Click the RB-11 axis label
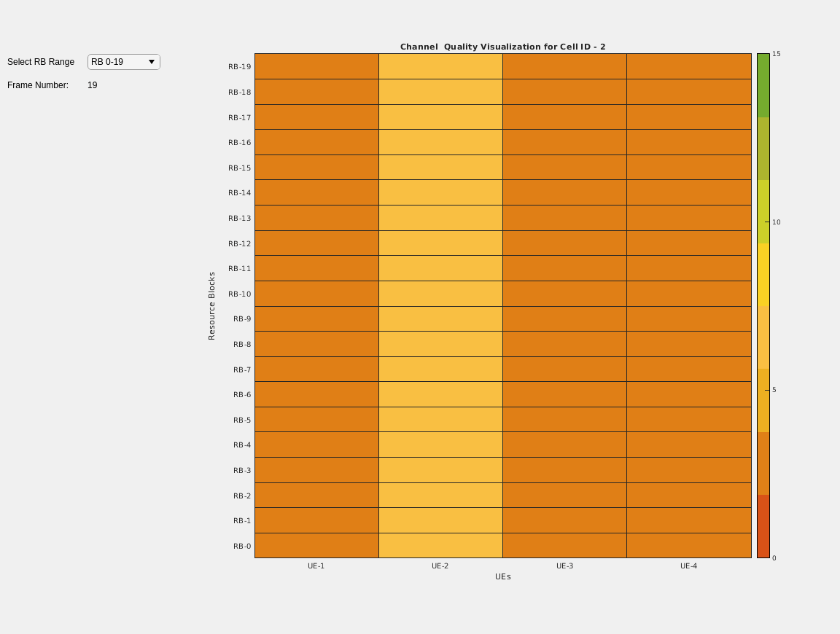This screenshot has width=840, height=634. (x=239, y=269)
